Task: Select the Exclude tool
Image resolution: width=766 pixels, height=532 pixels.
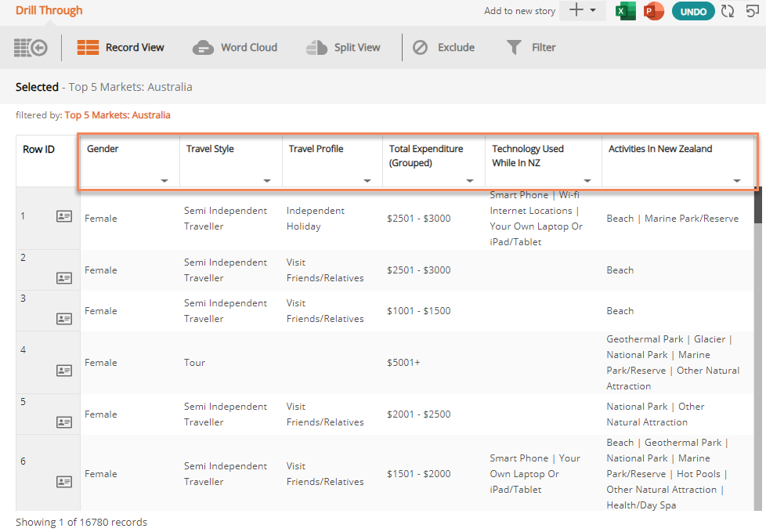Action: [444, 47]
